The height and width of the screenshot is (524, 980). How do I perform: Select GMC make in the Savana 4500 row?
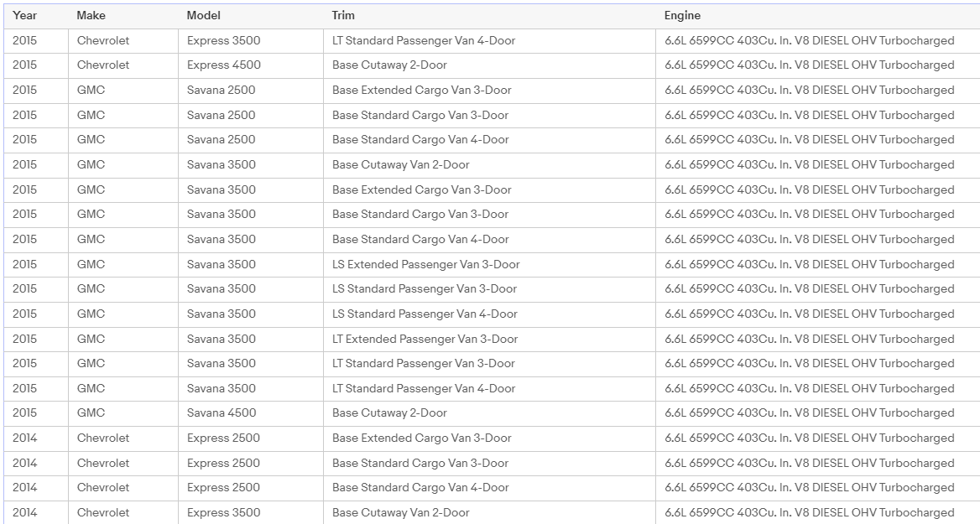pyautogui.click(x=91, y=413)
